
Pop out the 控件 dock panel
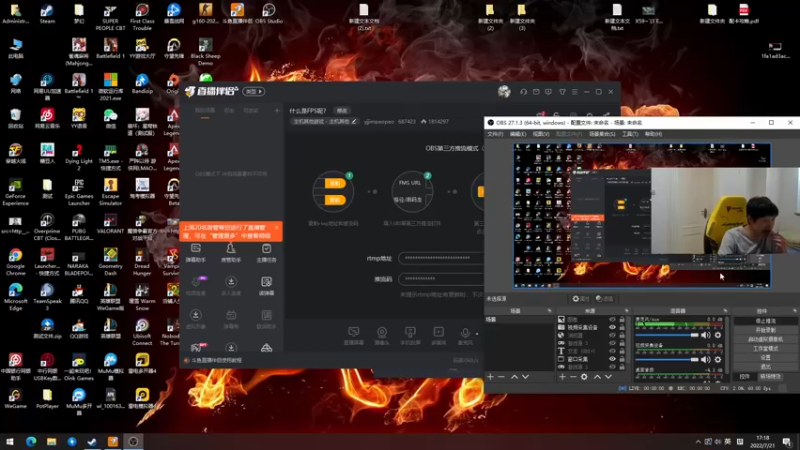[x=794, y=311]
